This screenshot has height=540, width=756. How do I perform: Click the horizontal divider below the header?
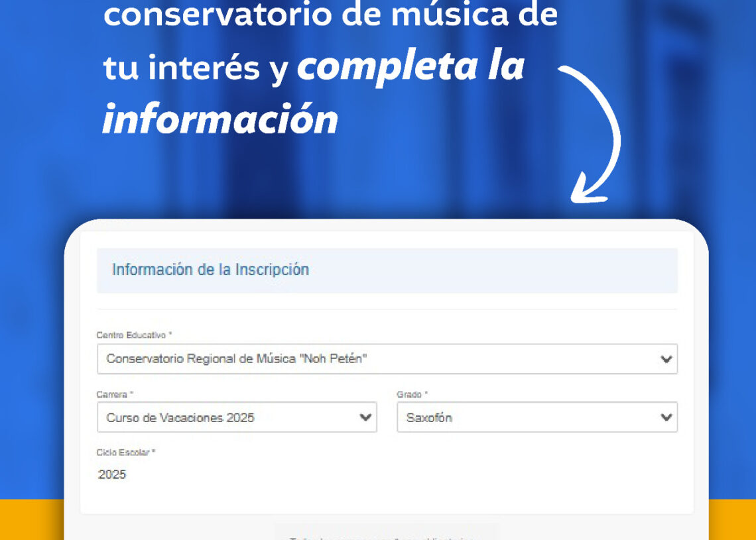(387, 309)
